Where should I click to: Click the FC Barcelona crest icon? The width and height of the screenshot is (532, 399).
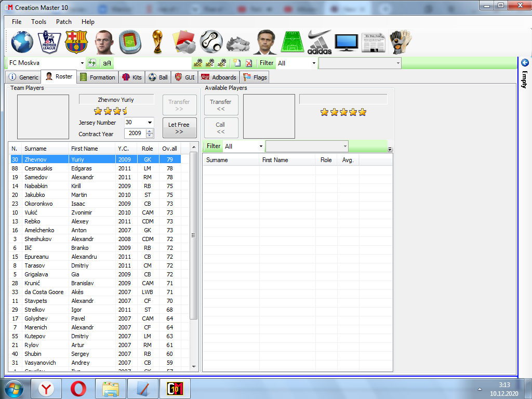[76, 42]
